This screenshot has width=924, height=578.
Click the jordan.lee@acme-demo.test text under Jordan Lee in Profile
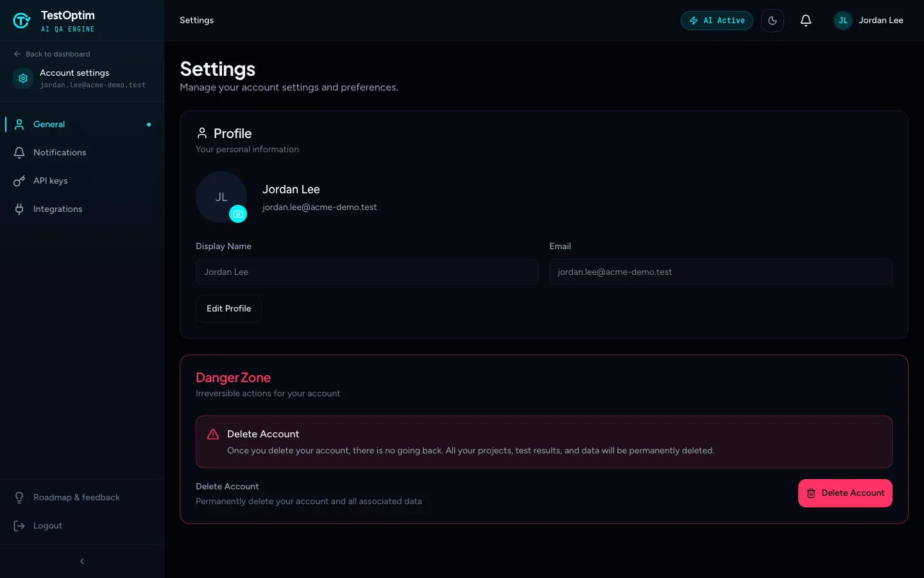tap(320, 207)
